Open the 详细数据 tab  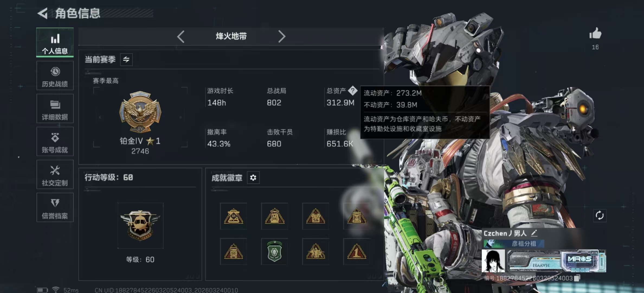click(55, 109)
